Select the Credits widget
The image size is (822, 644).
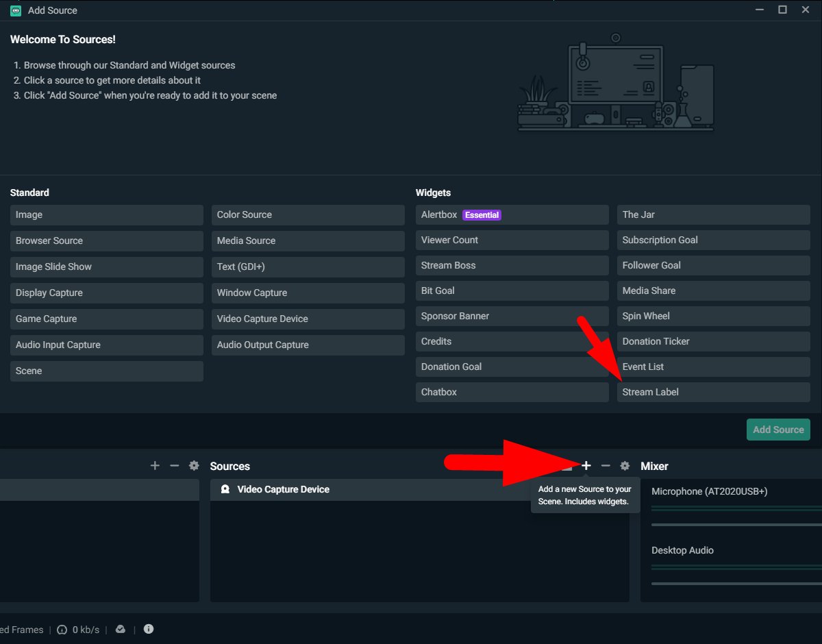[512, 341]
